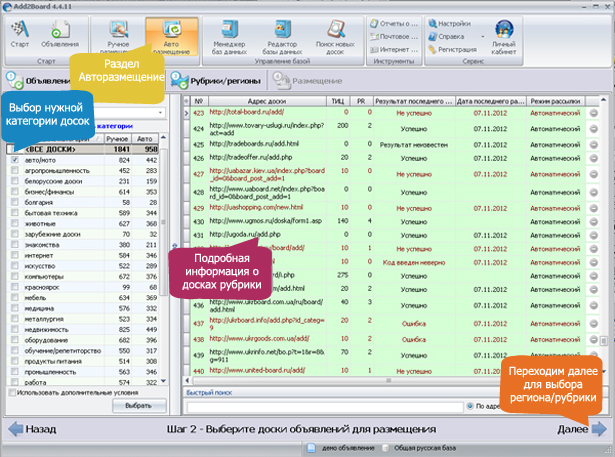Check the бизнес/финансы category
This screenshot has height=457, width=615.
pyautogui.click(x=15, y=192)
